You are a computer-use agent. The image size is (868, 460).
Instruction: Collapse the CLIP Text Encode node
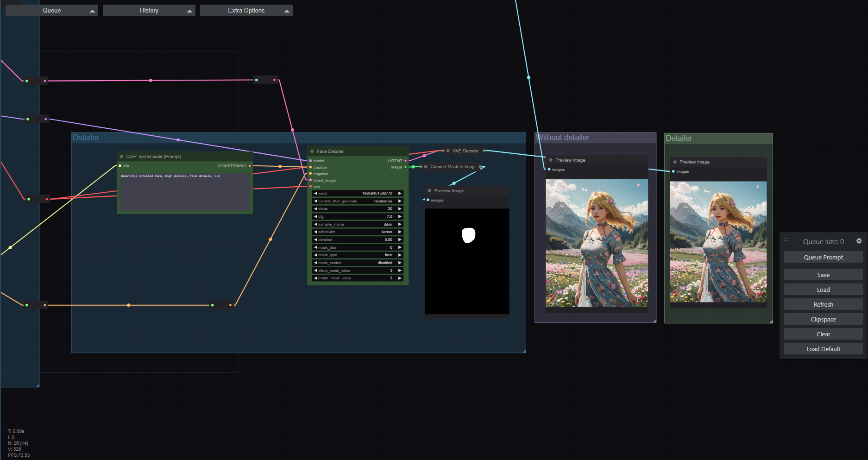122,157
